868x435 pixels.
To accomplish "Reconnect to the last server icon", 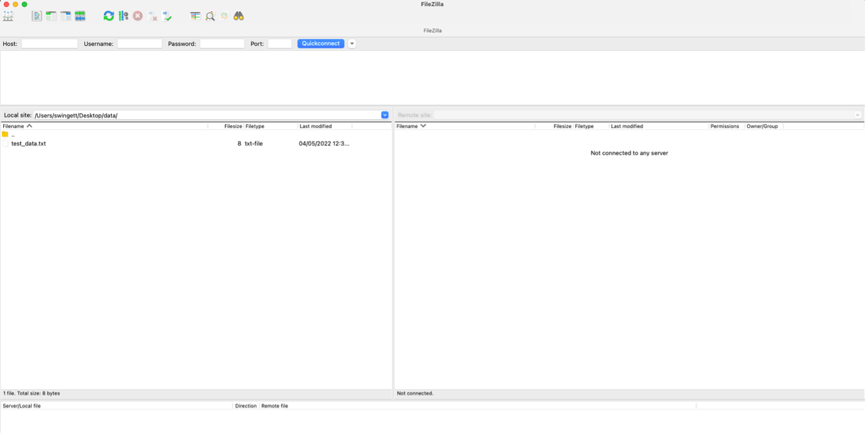I will pyautogui.click(x=167, y=16).
